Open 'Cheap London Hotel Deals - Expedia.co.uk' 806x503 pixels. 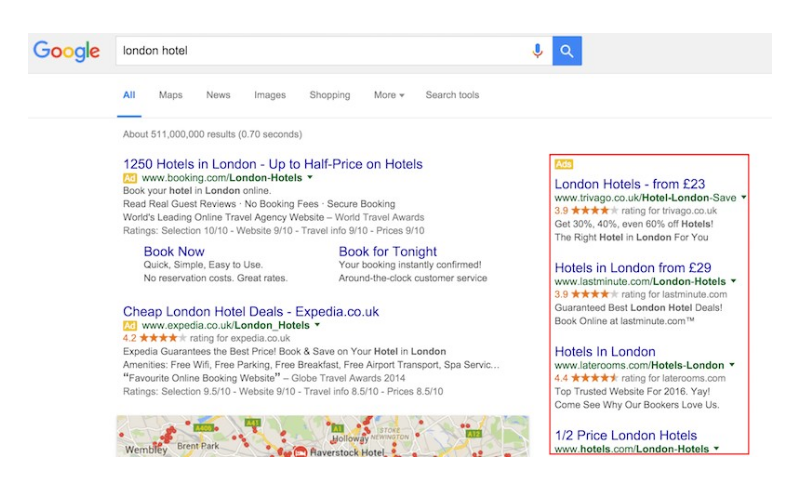tap(251, 312)
